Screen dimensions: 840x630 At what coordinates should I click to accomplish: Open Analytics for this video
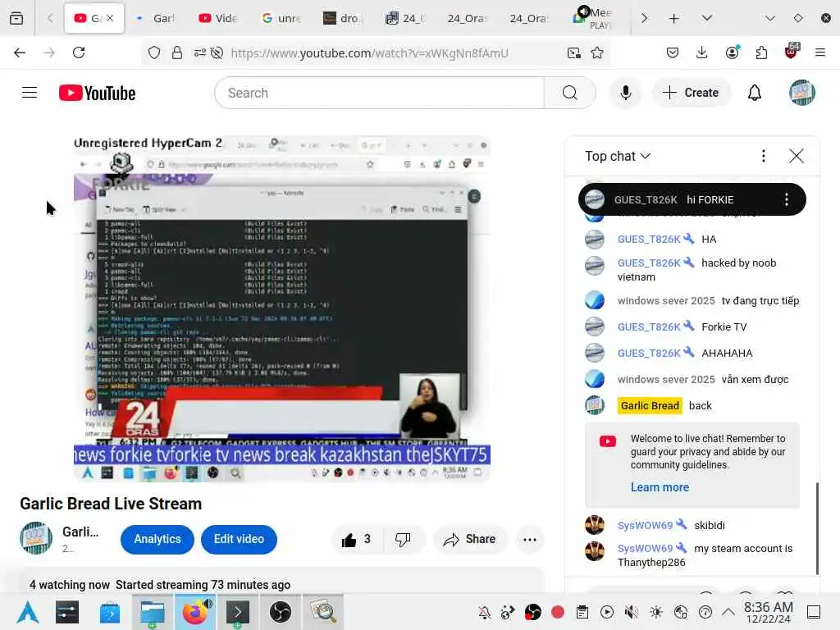157,540
